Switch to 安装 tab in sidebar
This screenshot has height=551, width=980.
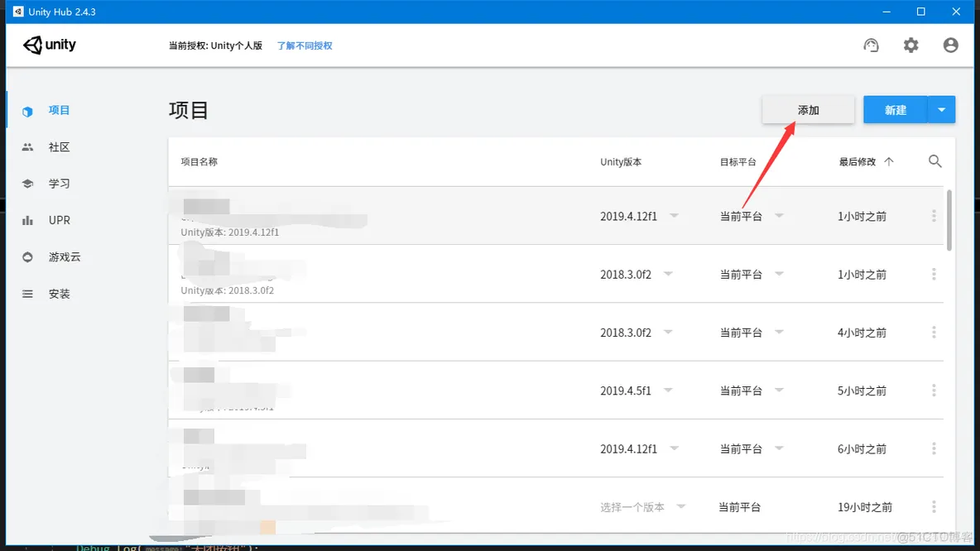tap(60, 294)
